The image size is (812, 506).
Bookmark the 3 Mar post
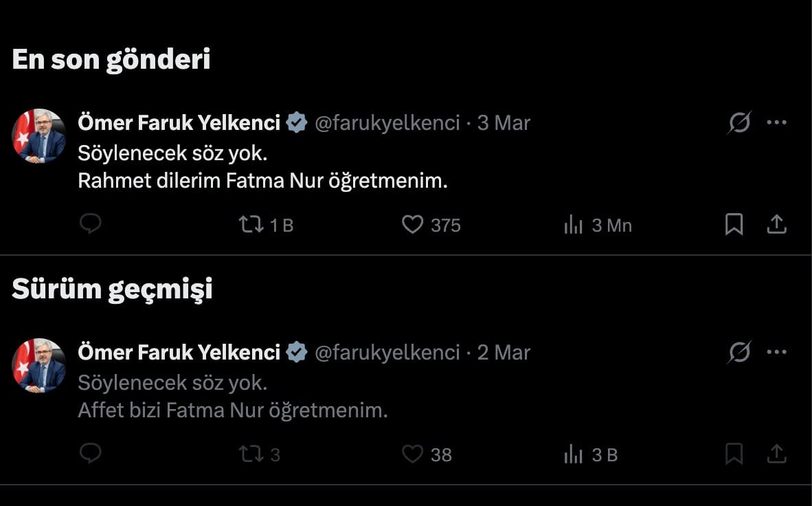[734, 224]
